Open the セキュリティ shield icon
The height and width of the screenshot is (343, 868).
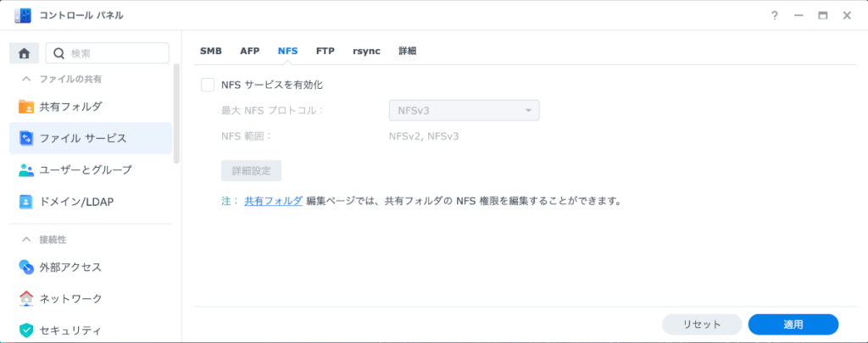(x=26, y=331)
